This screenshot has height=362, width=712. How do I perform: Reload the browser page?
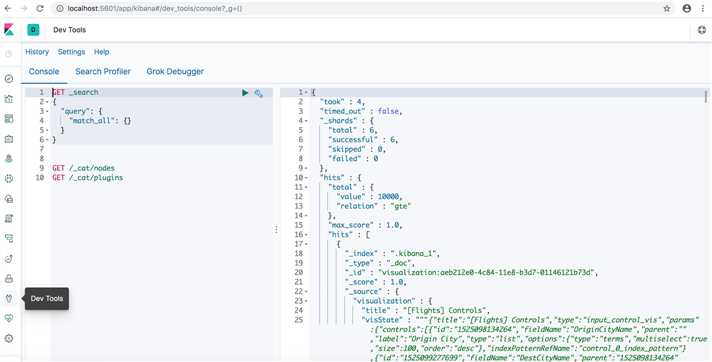(40, 8)
